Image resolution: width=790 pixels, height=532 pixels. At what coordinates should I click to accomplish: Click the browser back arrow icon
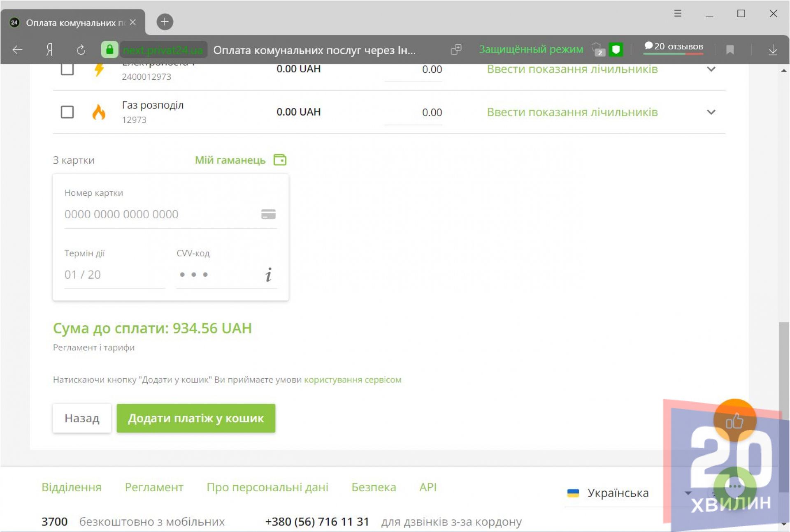17,50
